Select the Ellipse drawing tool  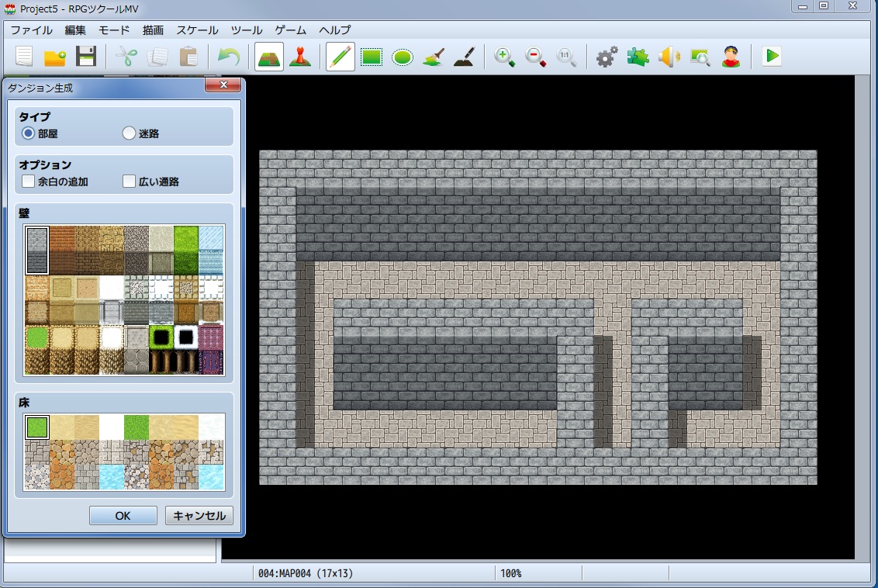pos(402,57)
